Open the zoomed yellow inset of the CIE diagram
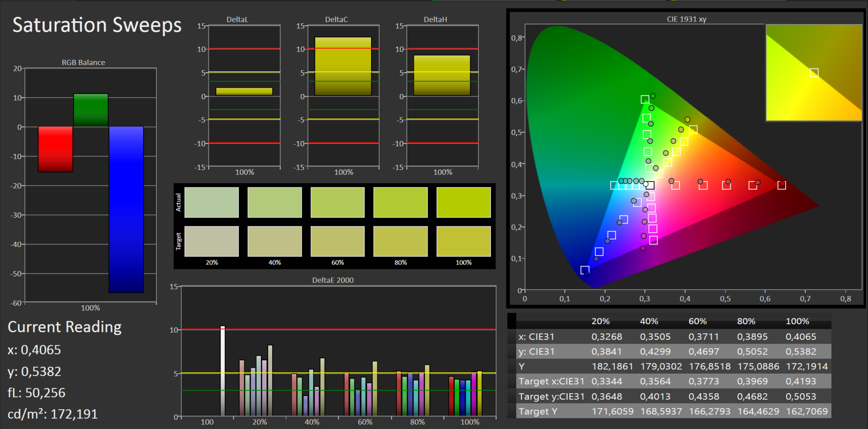 814,73
